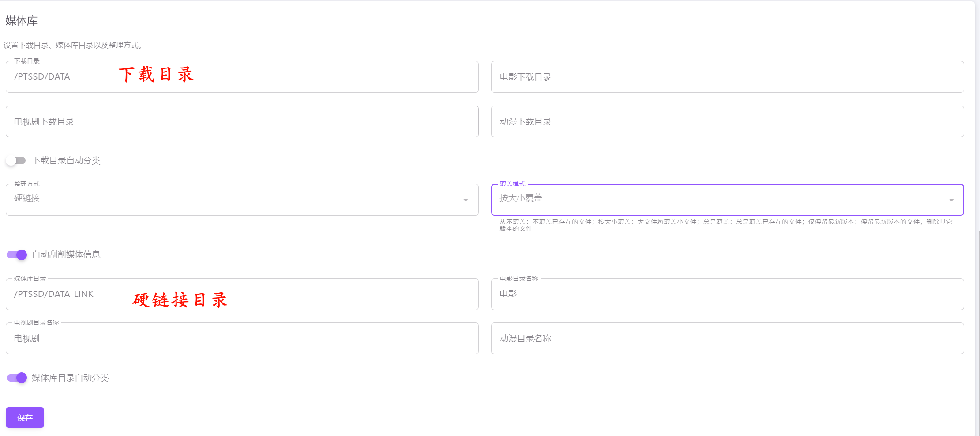Toggle 下载目录自动分类 switch

(16, 160)
